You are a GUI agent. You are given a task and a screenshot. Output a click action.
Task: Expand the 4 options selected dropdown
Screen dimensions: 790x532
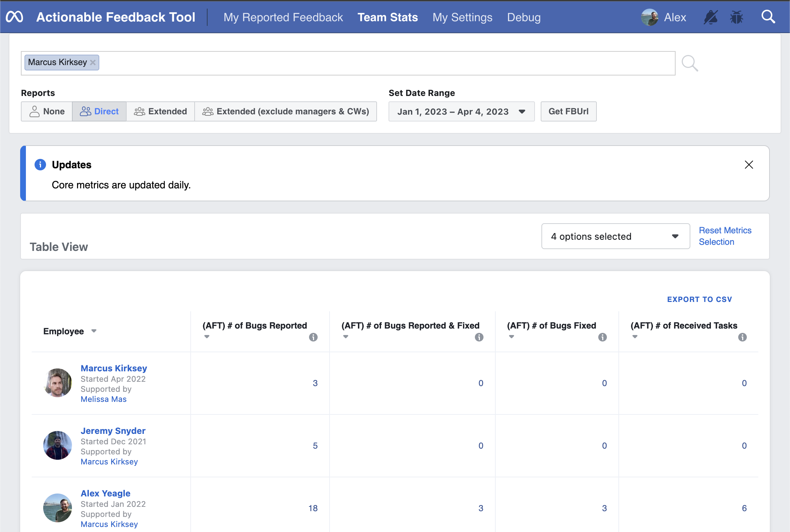616,237
